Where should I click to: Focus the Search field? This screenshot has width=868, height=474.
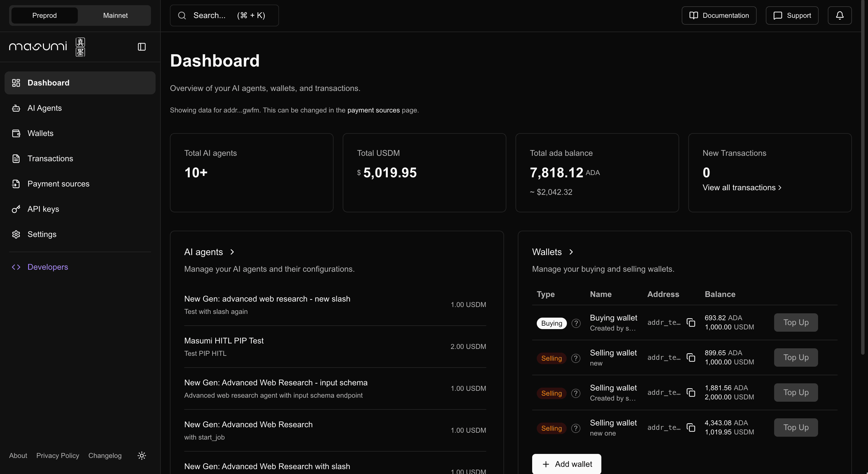tap(224, 15)
